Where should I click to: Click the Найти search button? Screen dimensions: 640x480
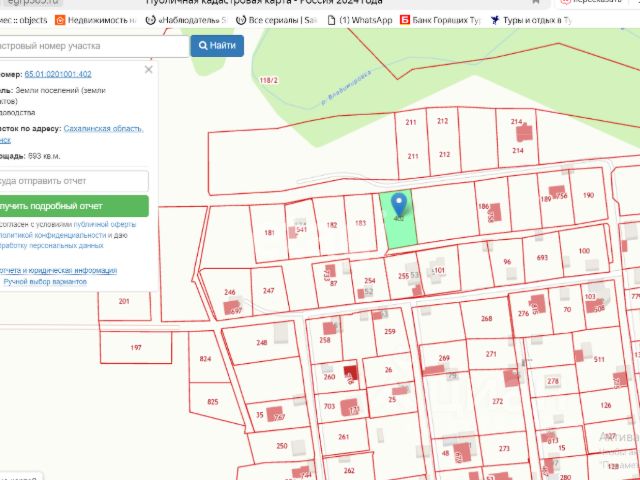(x=217, y=46)
